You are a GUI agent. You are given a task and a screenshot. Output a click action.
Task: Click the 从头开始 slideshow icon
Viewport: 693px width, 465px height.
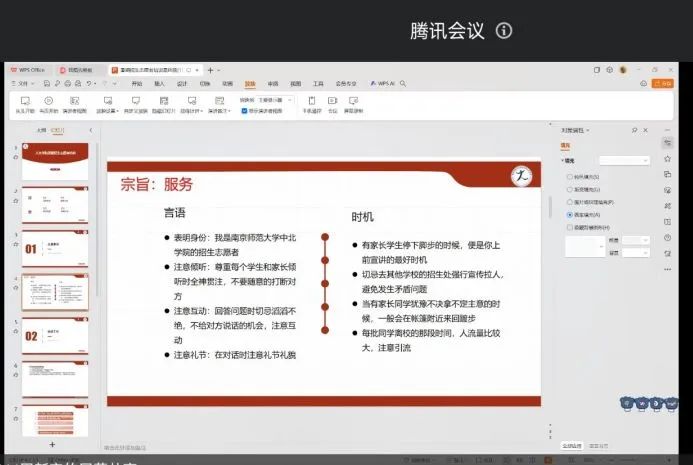pos(25,101)
